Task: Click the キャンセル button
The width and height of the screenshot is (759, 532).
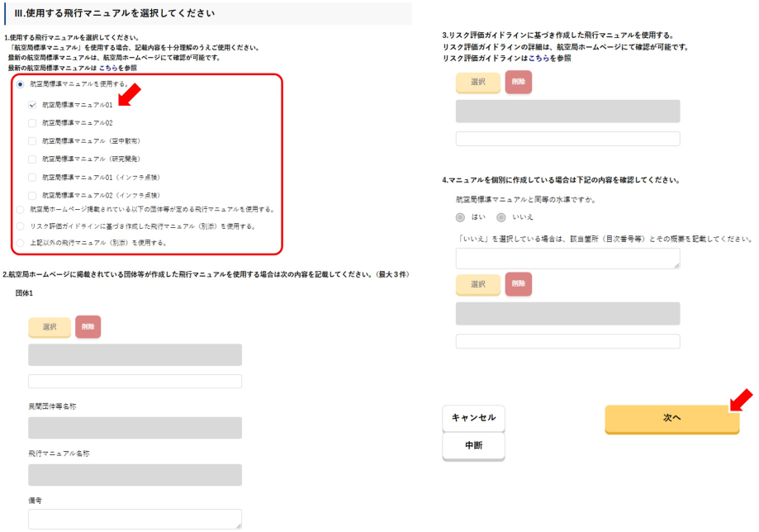Action: (x=473, y=418)
